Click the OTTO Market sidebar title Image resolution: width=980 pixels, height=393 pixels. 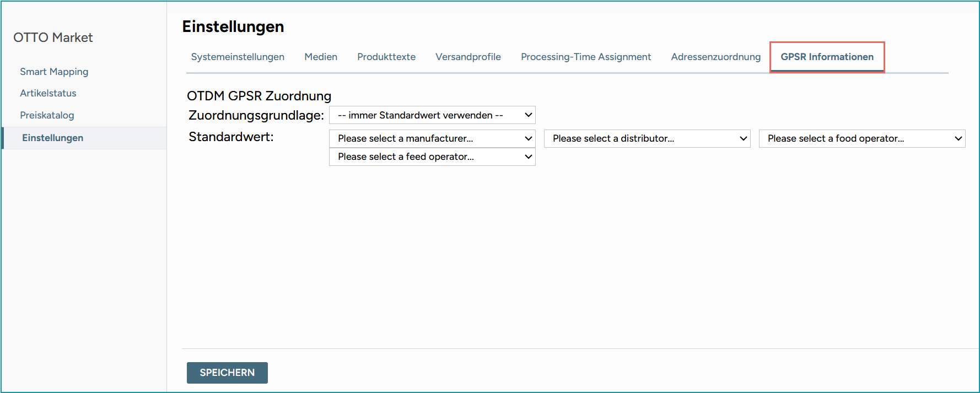[x=53, y=37]
